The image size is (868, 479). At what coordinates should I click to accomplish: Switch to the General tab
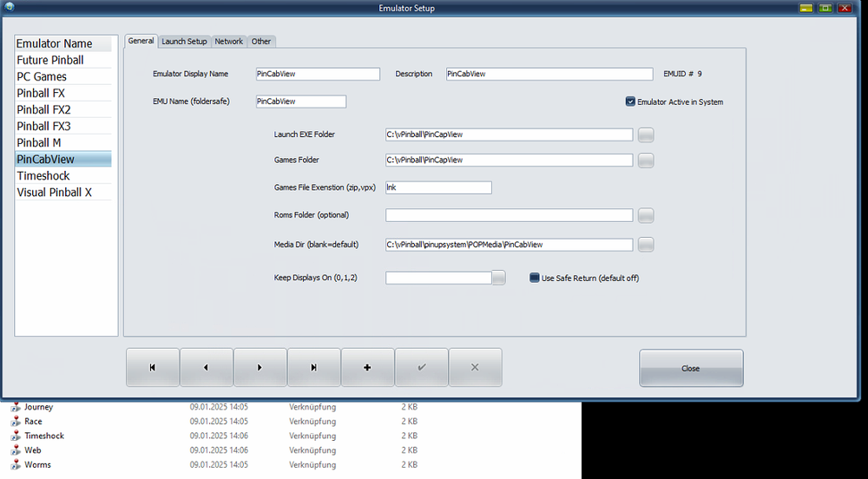tap(141, 41)
